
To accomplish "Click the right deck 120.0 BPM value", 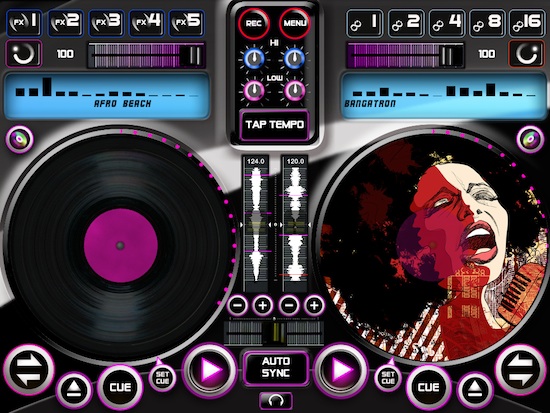I will [x=295, y=161].
